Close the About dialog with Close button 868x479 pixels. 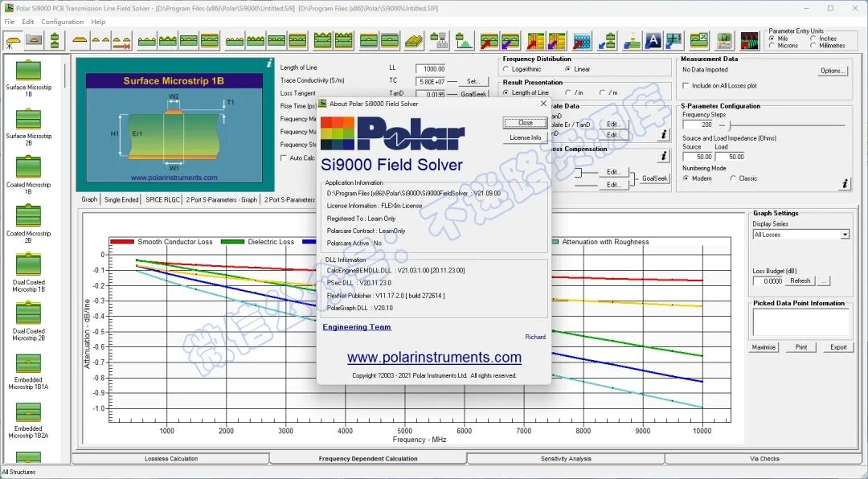(525, 123)
